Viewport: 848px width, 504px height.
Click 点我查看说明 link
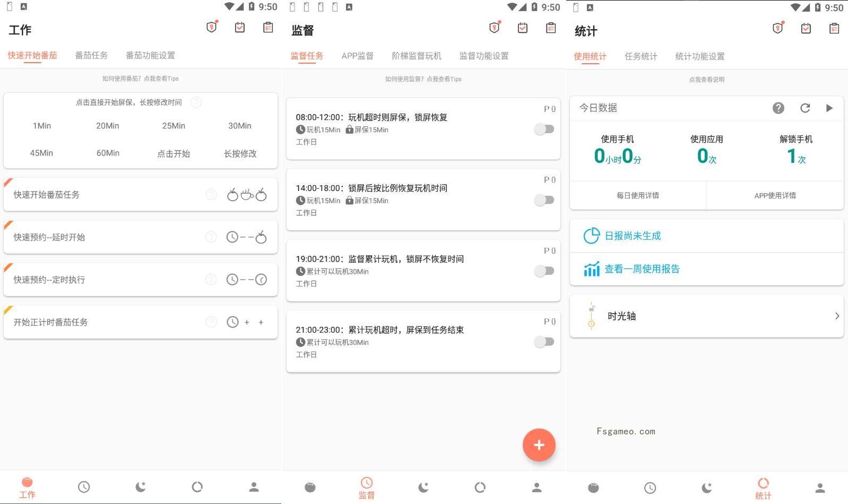point(706,80)
